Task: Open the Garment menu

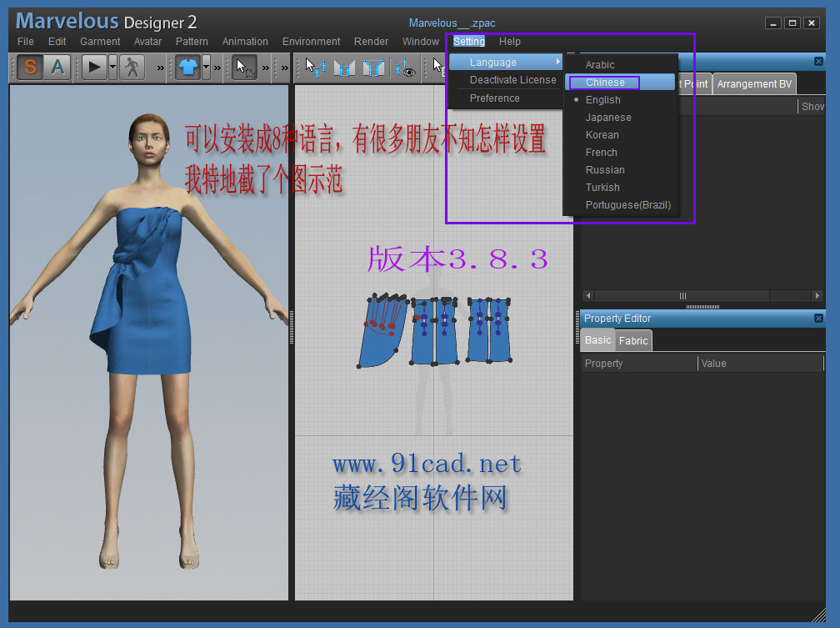Action: tap(100, 42)
